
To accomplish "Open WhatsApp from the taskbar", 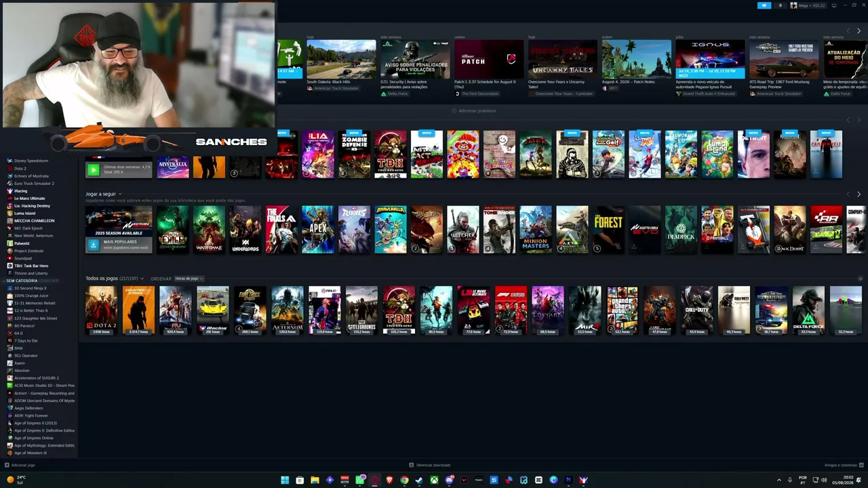I will pyautogui.click(x=359, y=480).
